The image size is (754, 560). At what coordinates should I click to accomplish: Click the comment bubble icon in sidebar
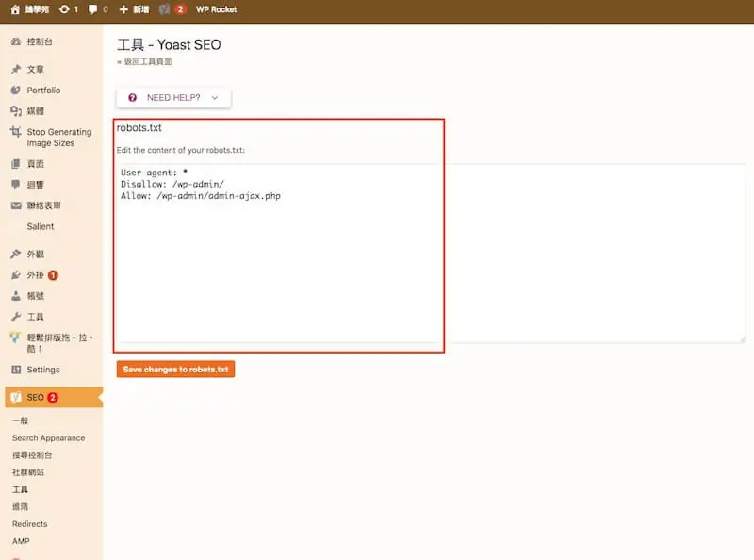pos(16,185)
